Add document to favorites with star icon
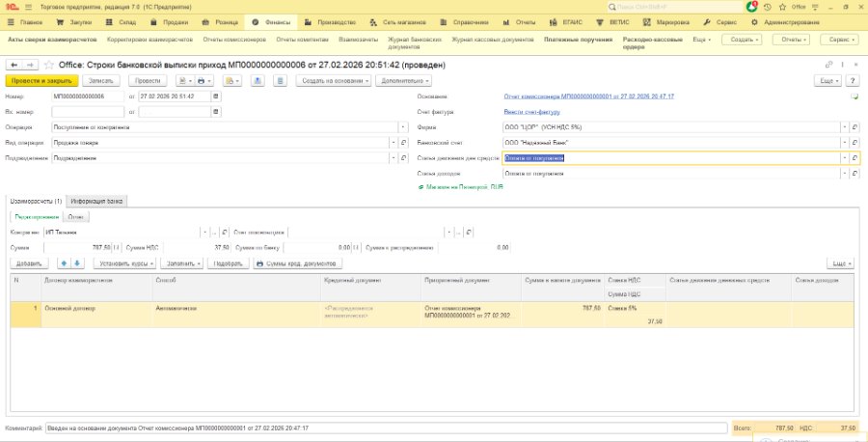868x442 pixels. [48, 65]
